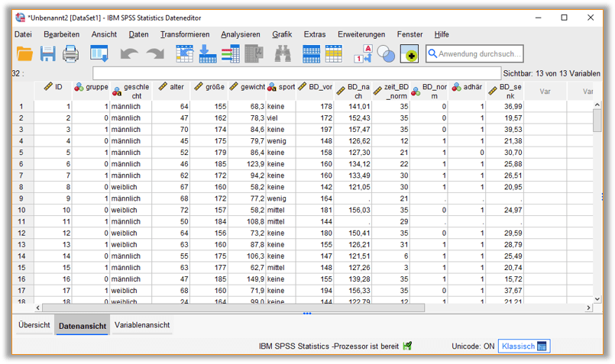
Task: Toggle value labels icon with A and 1
Action: (363, 53)
